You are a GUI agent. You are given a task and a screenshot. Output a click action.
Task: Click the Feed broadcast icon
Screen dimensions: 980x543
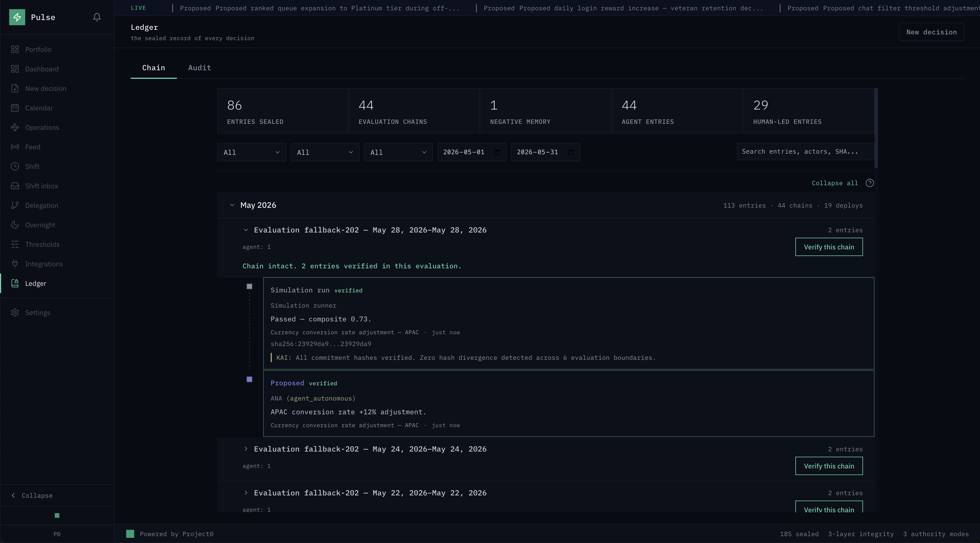click(15, 147)
